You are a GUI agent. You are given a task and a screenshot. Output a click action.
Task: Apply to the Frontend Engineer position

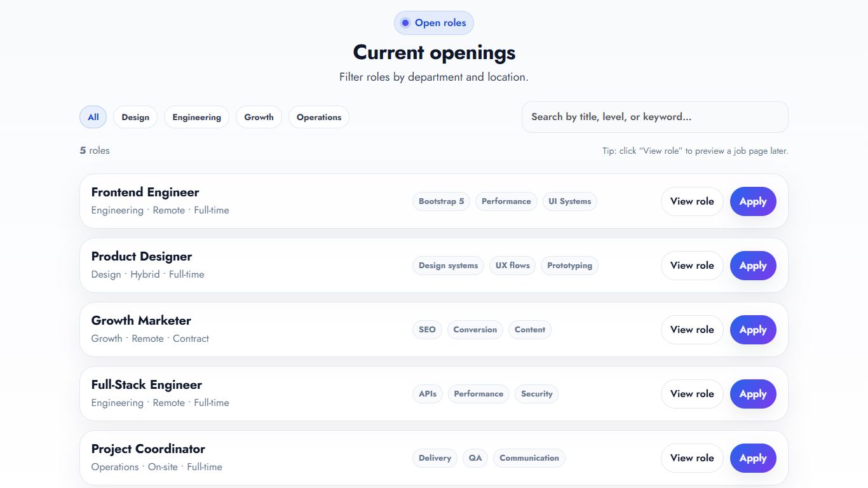point(753,201)
